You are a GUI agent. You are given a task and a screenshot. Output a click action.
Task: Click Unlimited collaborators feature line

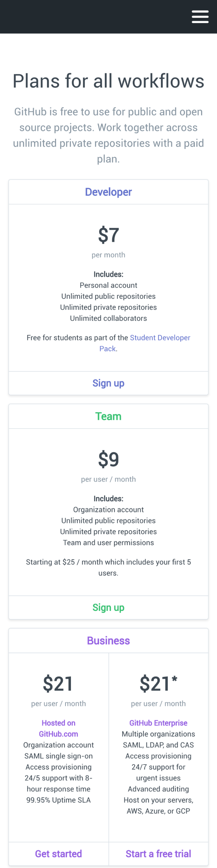point(109,318)
